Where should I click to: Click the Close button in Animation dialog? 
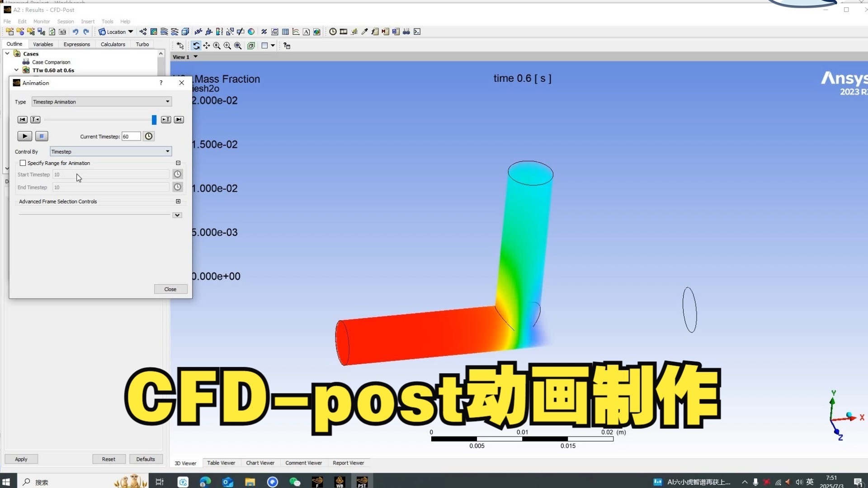[170, 289]
